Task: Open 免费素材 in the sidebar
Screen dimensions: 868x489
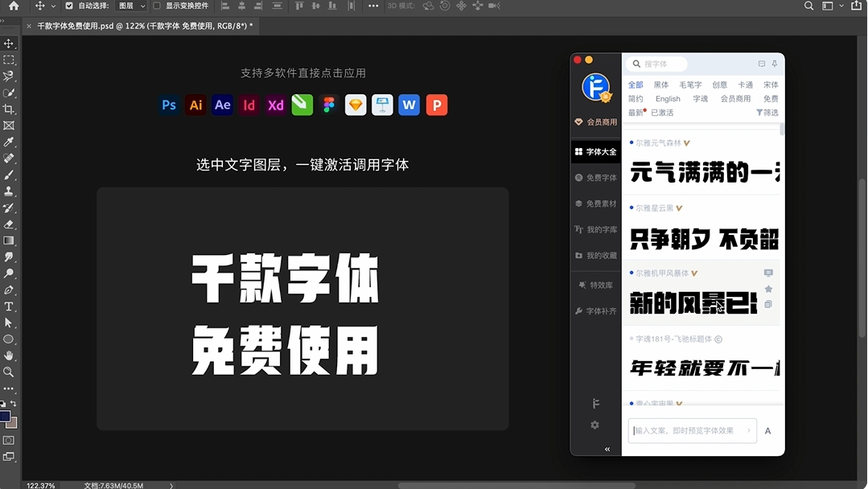Action: (x=595, y=203)
